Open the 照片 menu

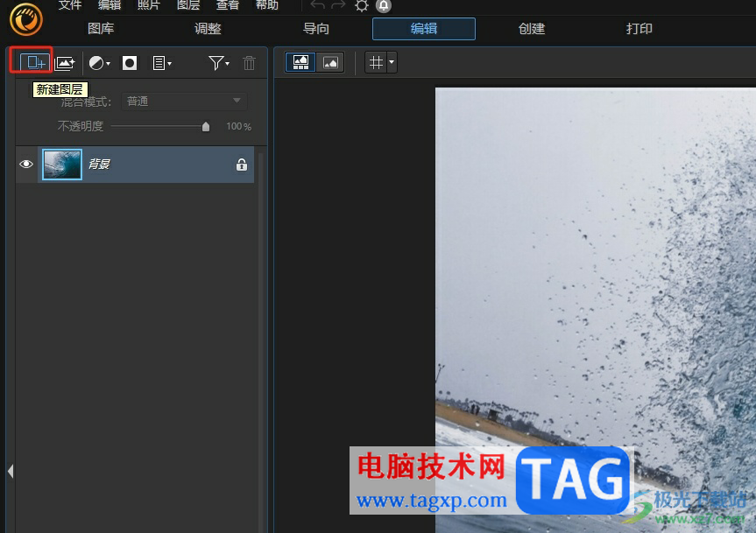point(149,5)
